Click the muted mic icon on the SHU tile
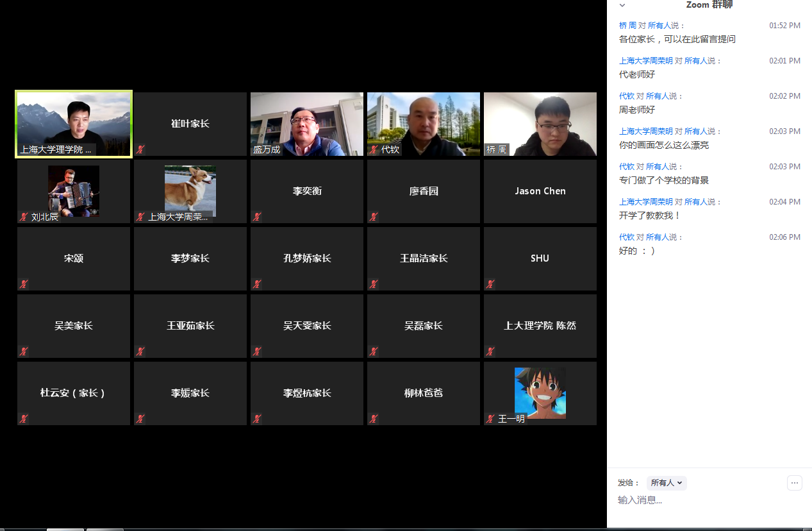812x531 pixels. click(490, 284)
